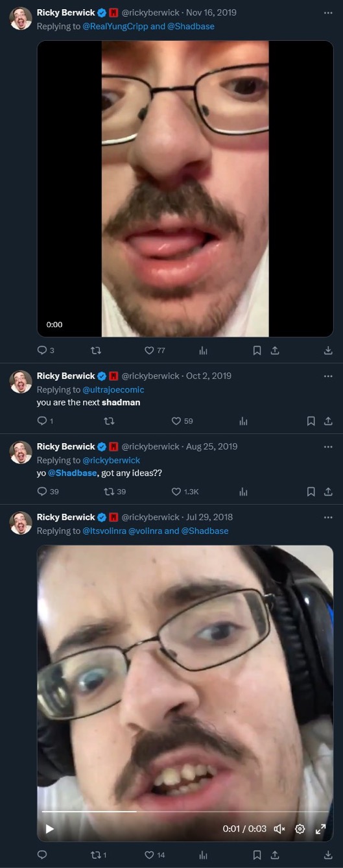Unmute the Jul 29, 2018 video
The height and width of the screenshot is (868, 343).
[x=279, y=828]
